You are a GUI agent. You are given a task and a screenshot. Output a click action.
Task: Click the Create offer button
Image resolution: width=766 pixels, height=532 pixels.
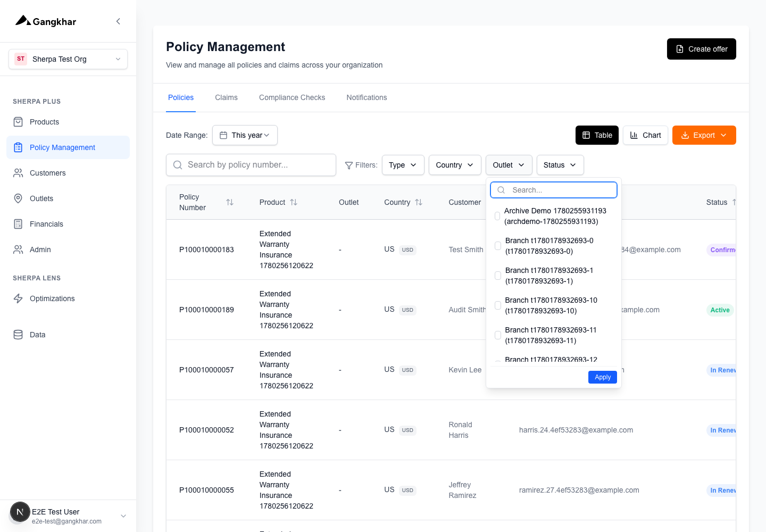point(702,49)
